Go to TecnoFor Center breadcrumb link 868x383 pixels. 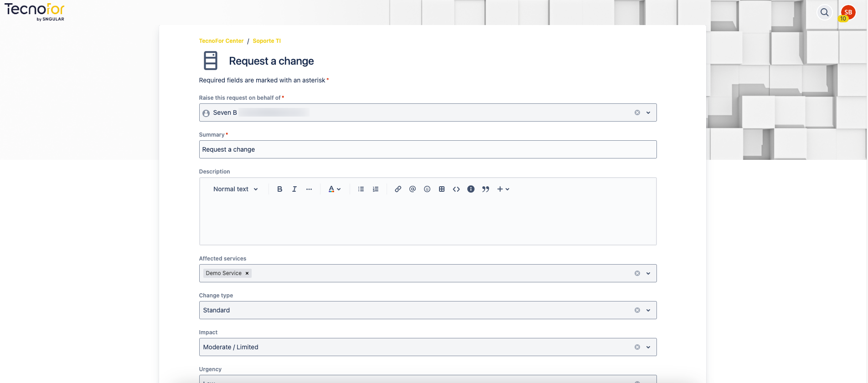(x=221, y=41)
